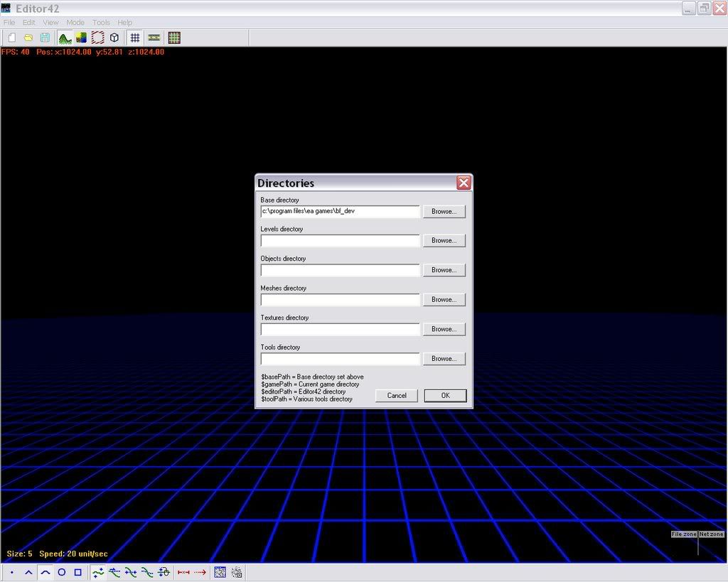This screenshot has height=582, width=728.
Task: Click the New file icon in toolbar
Action: [x=12, y=38]
